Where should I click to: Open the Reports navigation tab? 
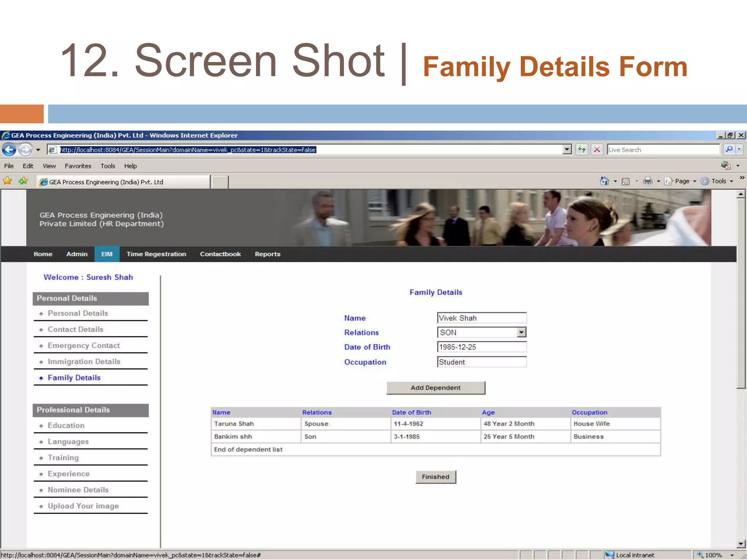267,254
